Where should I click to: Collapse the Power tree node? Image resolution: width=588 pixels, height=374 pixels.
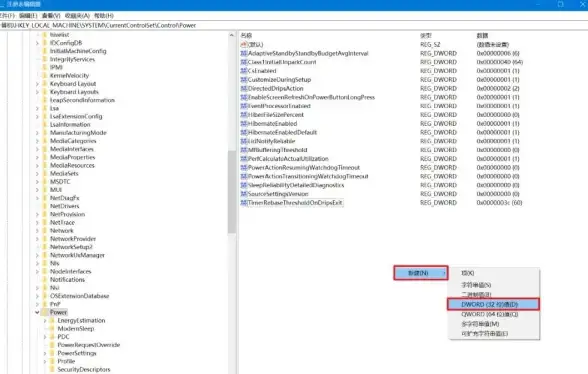pos(37,312)
